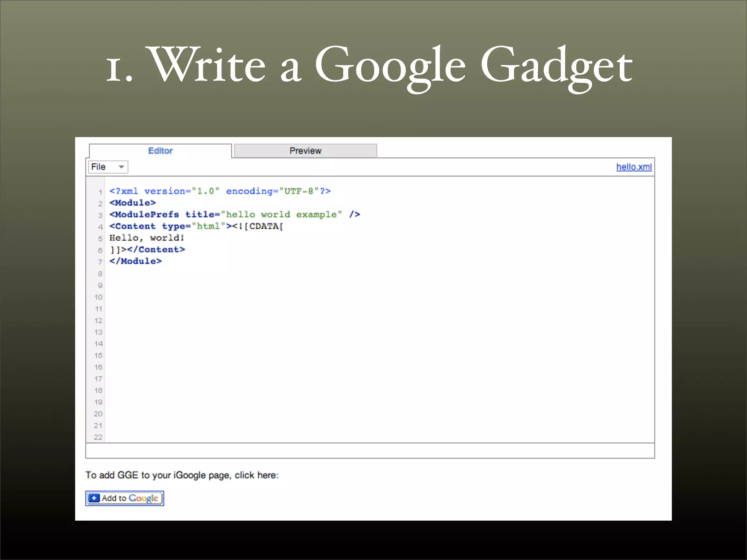Click the hello world example title string
This screenshot has width=747, height=560.
click(281, 214)
